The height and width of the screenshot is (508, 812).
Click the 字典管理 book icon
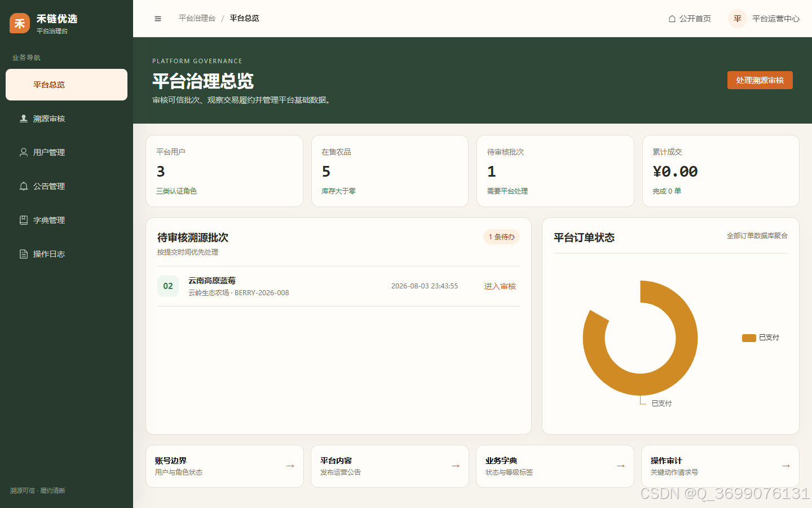pyautogui.click(x=24, y=220)
